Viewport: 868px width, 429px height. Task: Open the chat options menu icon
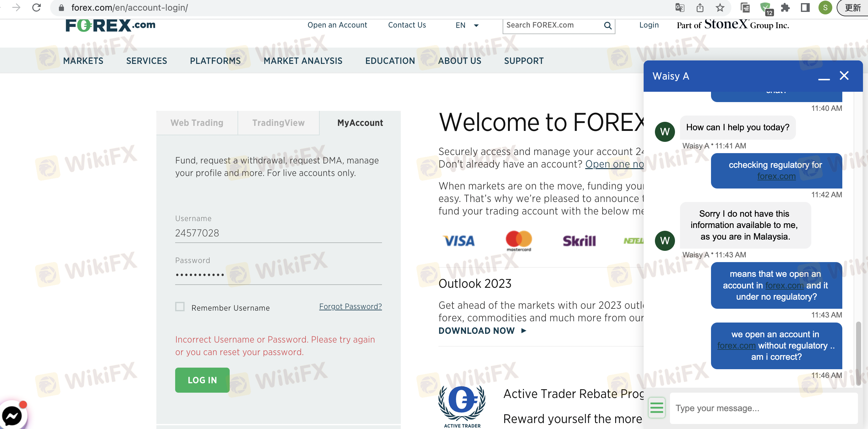(x=657, y=408)
